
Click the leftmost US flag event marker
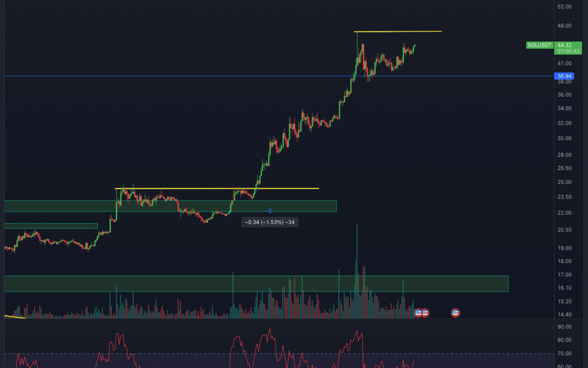point(418,313)
